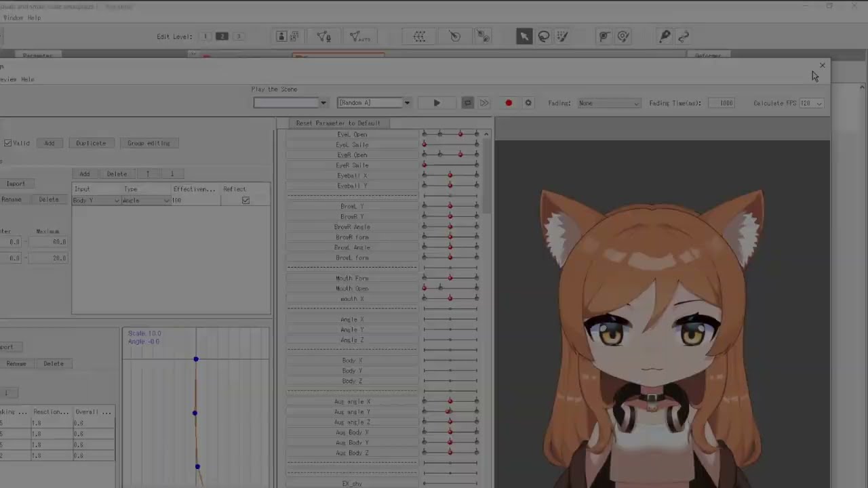This screenshot has height=488, width=868.
Task: Click Delete beside the lower Rename button
Action: [54, 364]
